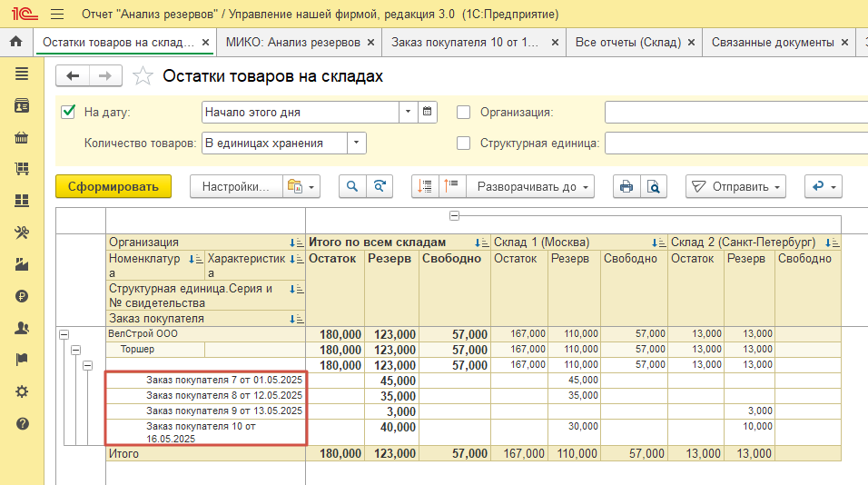Open the settings gear icon in the sidebar
The image size is (868, 485).
click(x=22, y=391)
